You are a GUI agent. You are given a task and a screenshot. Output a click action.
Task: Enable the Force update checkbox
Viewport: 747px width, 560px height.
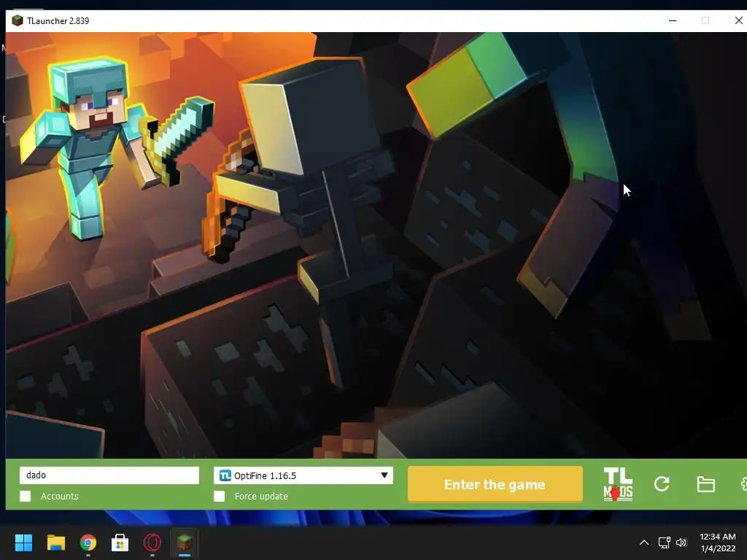click(219, 496)
